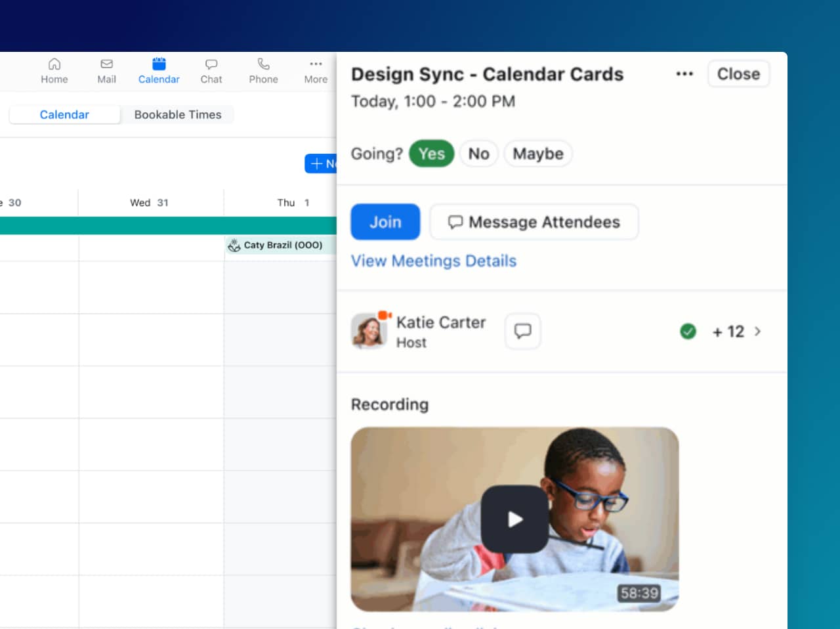
Task: Open meeting options three-dot menu
Action: coord(684,74)
